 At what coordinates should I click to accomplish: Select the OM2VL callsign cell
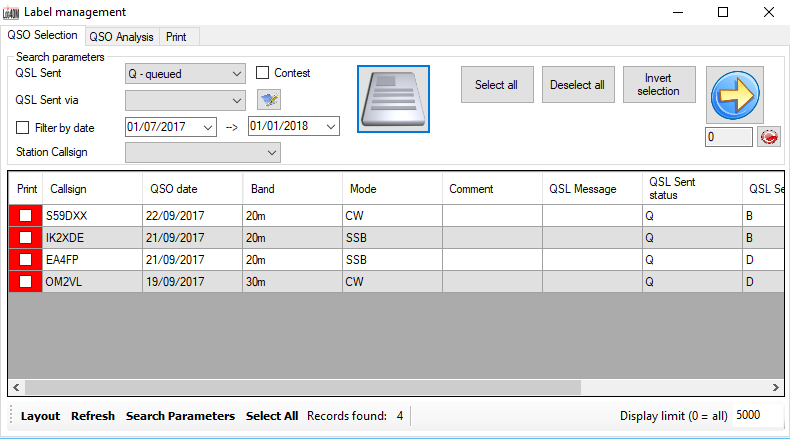(92, 281)
